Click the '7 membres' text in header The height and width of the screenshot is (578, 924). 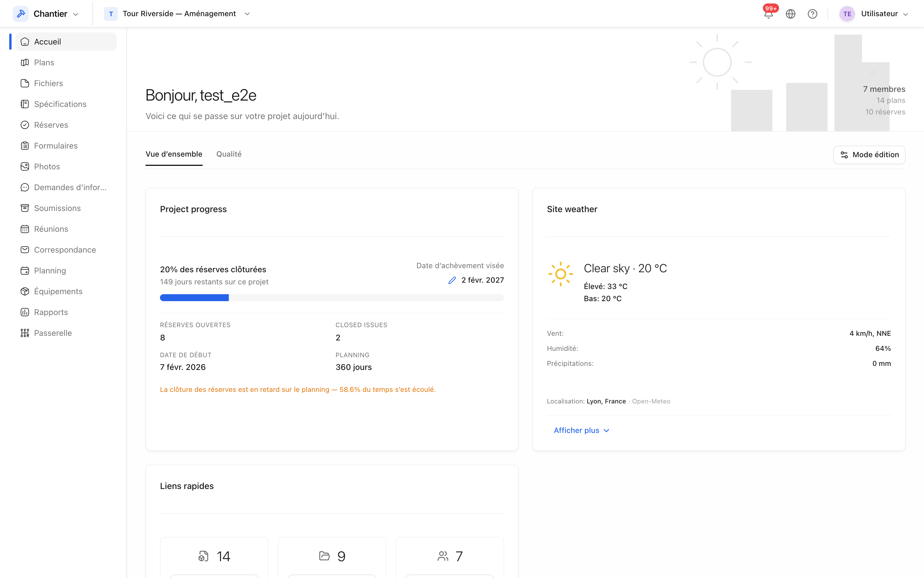tap(884, 89)
